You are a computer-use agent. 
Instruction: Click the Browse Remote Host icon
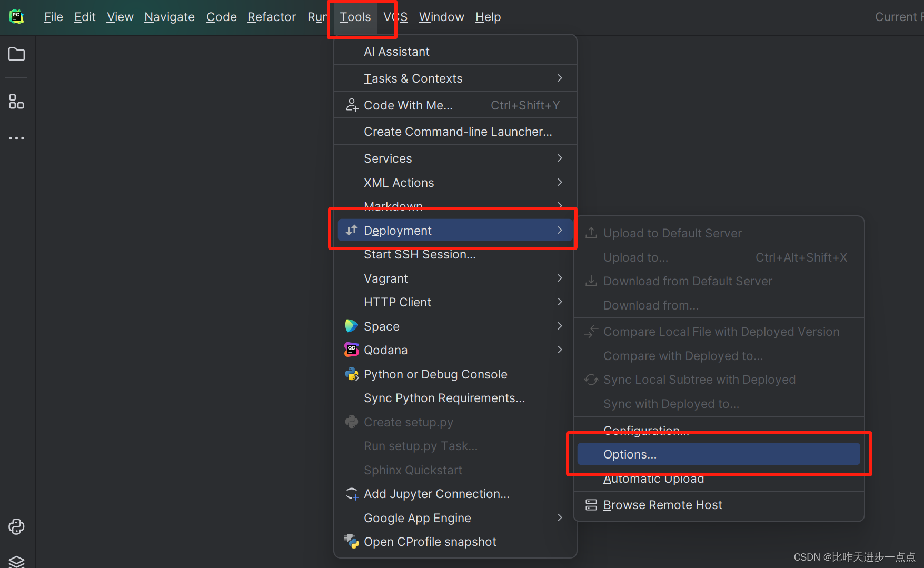(x=591, y=504)
